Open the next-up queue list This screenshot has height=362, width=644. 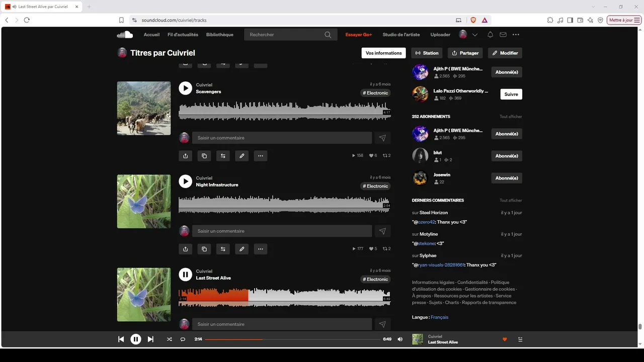520,339
